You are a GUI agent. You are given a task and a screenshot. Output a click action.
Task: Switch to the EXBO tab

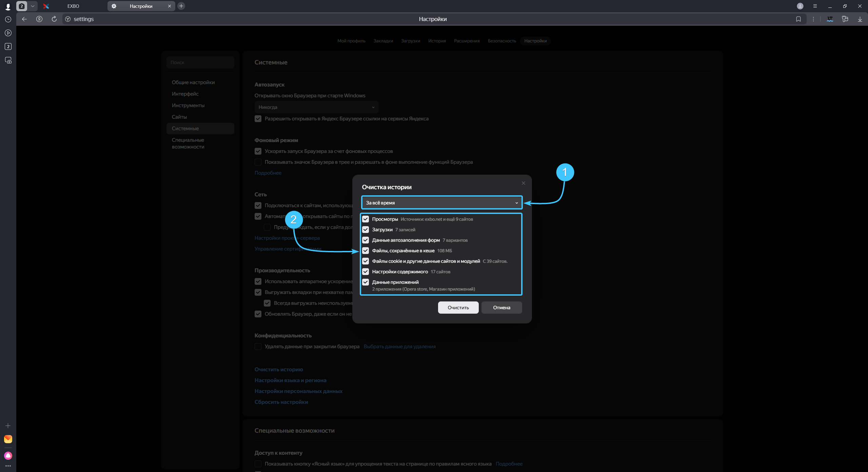73,6
